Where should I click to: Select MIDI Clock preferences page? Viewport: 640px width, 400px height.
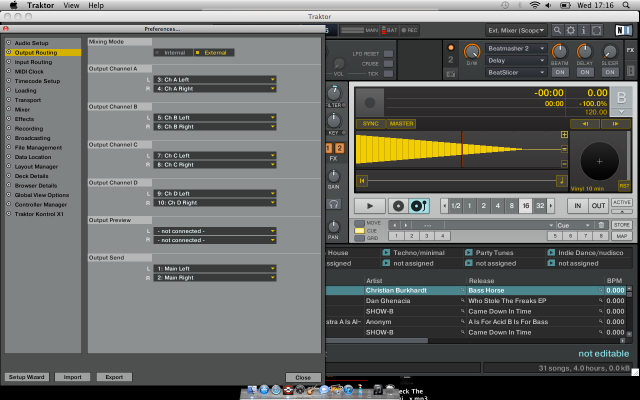coord(29,71)
